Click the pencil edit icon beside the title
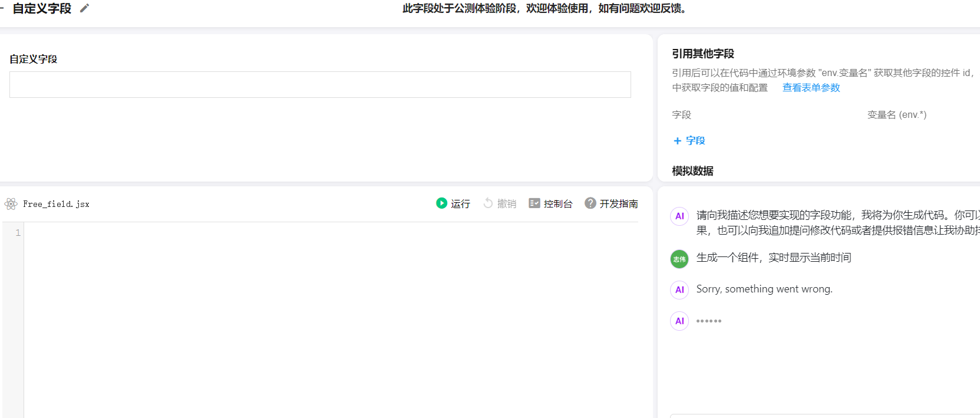The image size is (980, 418). coord(85,8)
